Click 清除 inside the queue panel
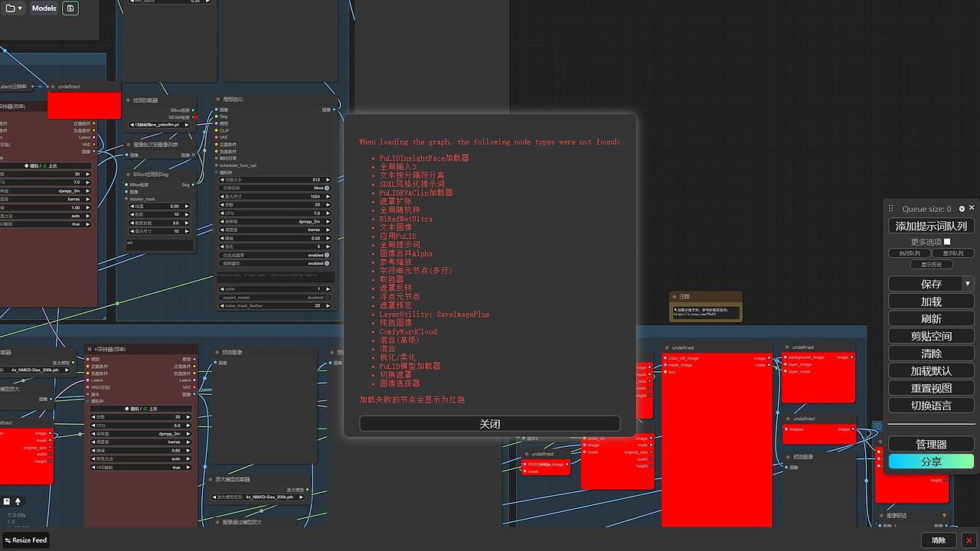The height and width of the screenshot is (551, 980). tap(931, 354)
